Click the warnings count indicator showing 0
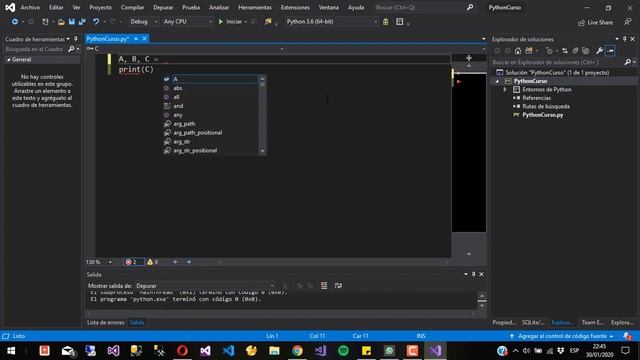Screen dimensions: 640x360 coord(153,262)
